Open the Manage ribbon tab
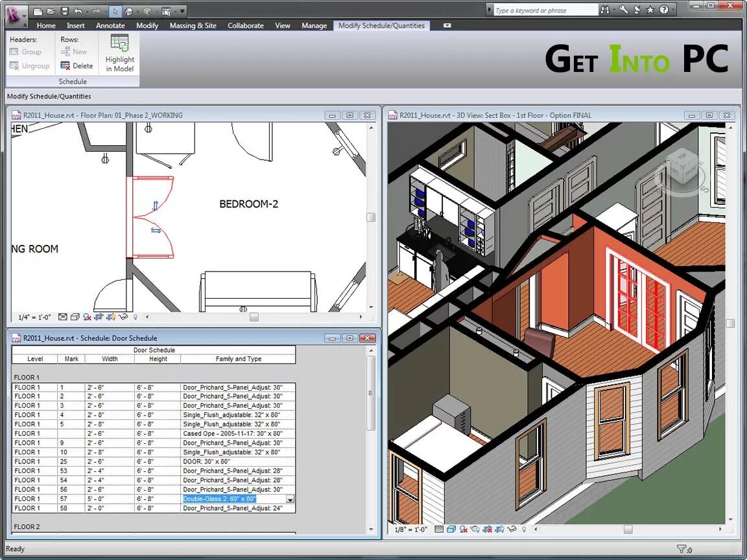 coord(314,26)
